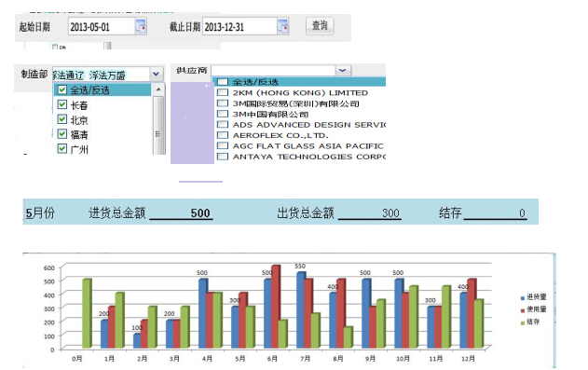This screenshot has height=370, width=588.
Task: Select AGC FLAT GLASS ASIA PACIFIC entry
Action: pyautogui.click(x=308, y=145)
